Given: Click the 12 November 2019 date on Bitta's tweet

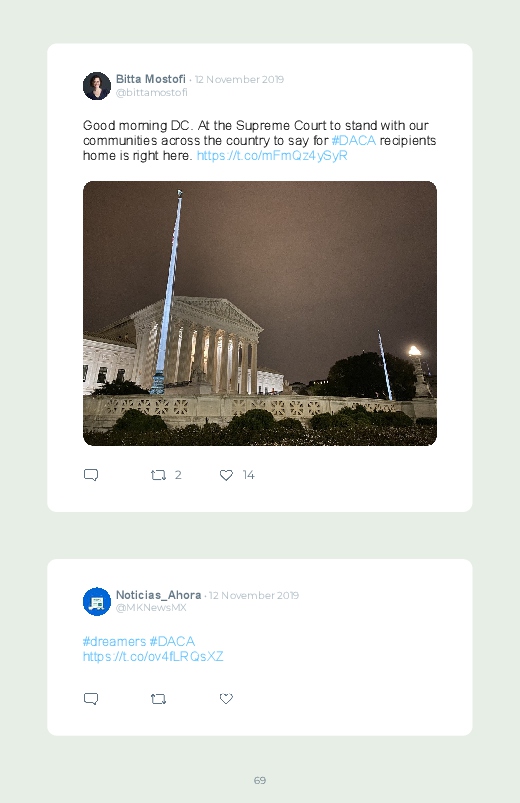Looking at the screenshot, I should click(x=239, y=79).
